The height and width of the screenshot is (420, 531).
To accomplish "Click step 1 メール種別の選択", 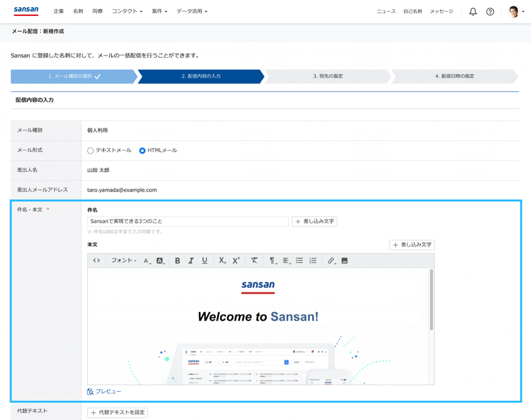I will 74,76.
